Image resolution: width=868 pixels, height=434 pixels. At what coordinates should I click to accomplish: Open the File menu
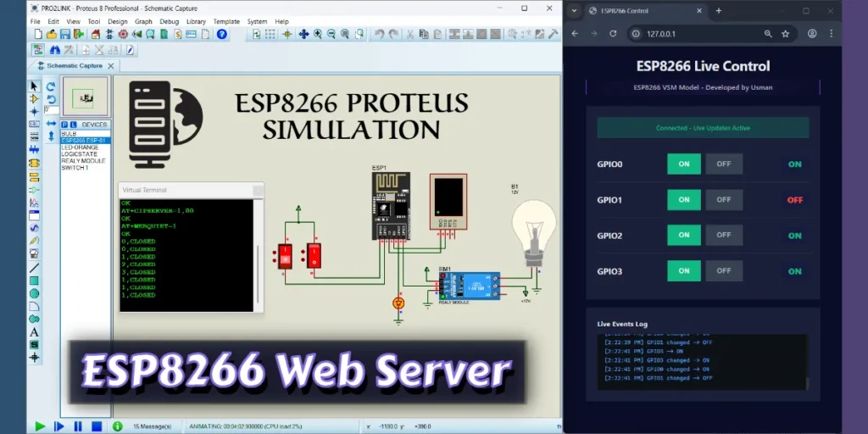pyautogui.click(x=36, y=21)
